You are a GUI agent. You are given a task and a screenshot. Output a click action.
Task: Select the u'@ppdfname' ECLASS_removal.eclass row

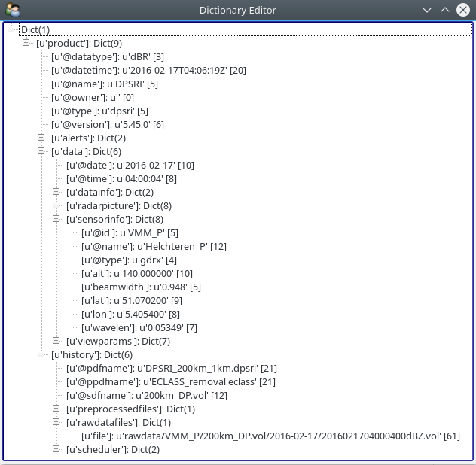171,382
